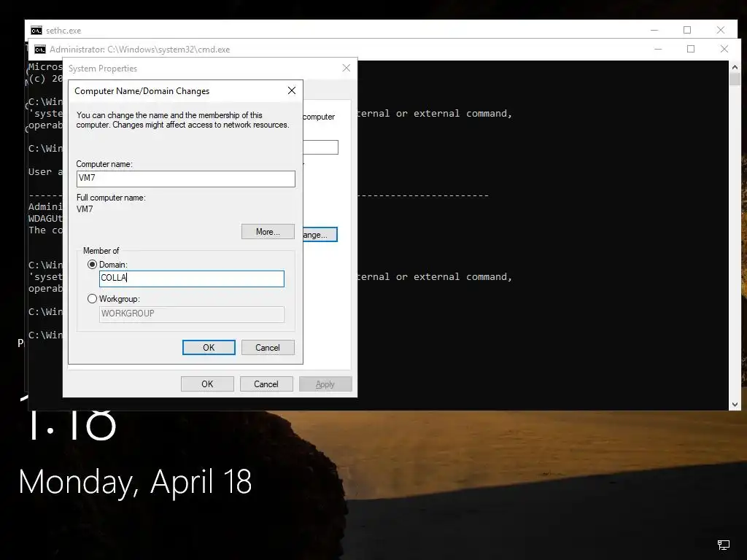Maximize the Administrator cmd.exe window
Screen dimensions: 747x560
tap(691, 49)
